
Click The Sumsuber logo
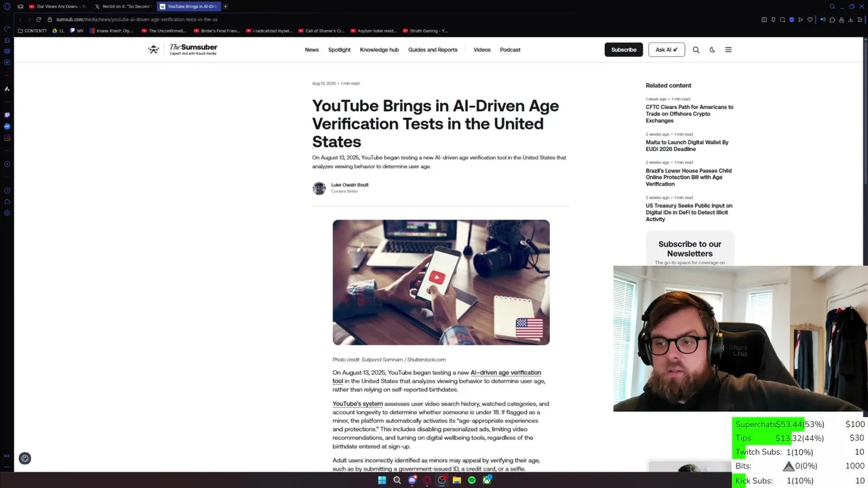tap(183, 49)
